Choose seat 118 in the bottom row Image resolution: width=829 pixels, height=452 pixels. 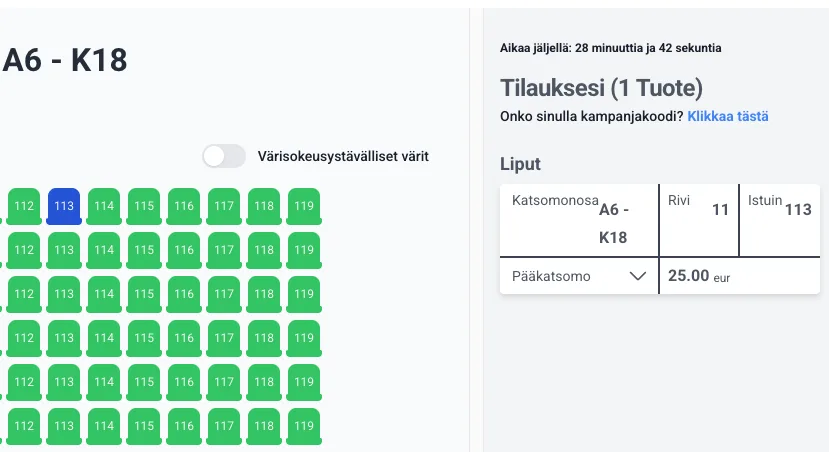(x=263, y=426)
